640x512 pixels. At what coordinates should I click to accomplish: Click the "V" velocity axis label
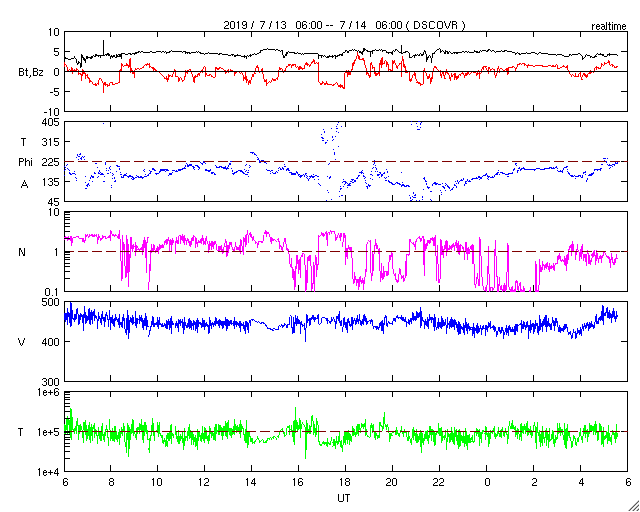point(22,342)
